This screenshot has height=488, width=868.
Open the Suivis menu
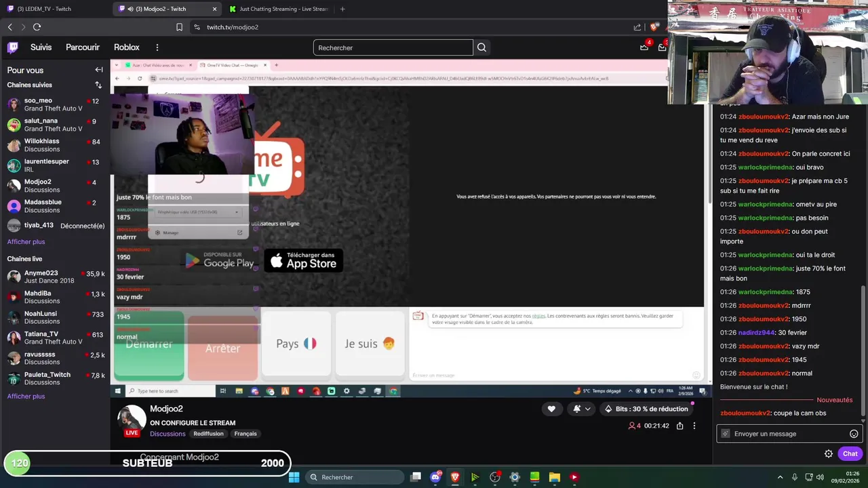click(x=41, y=47)
